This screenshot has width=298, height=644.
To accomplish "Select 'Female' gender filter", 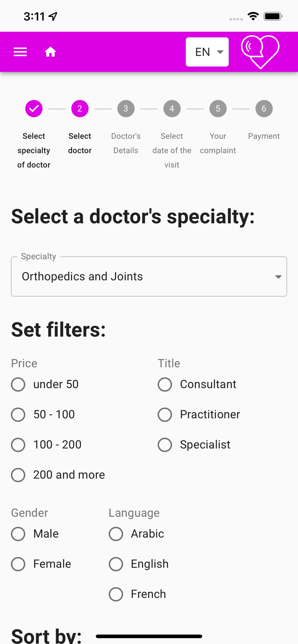I will (x=18, y=564).
